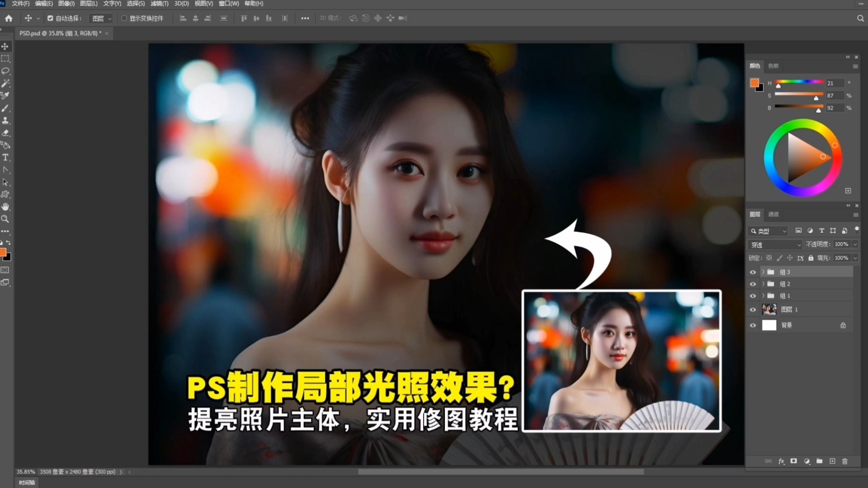Viewport: 868px width, 488px height.
Task: Open the 不透明度 opacity dropdown
Action: point(856,244)
